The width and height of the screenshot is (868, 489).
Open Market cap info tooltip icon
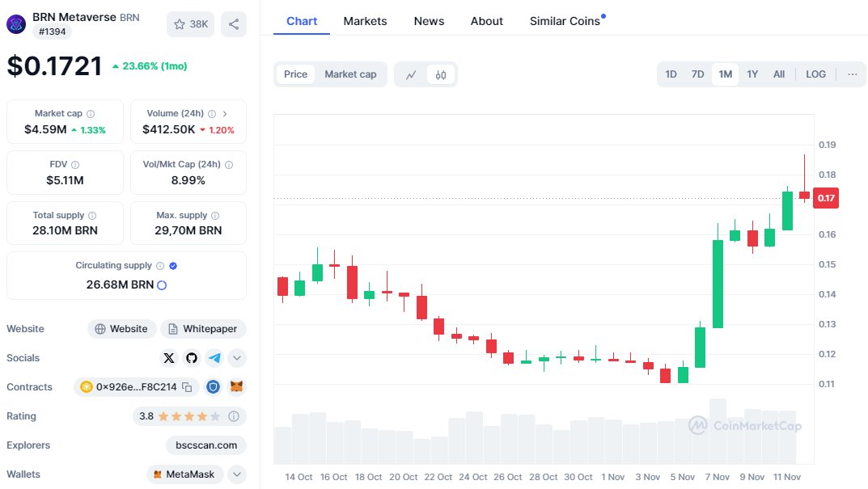[91, 114]
